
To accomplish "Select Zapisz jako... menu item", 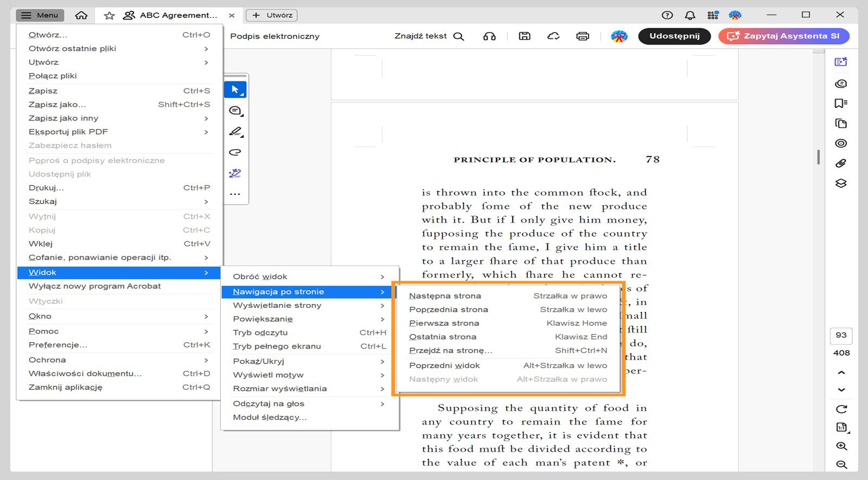I will pos(119,104).
